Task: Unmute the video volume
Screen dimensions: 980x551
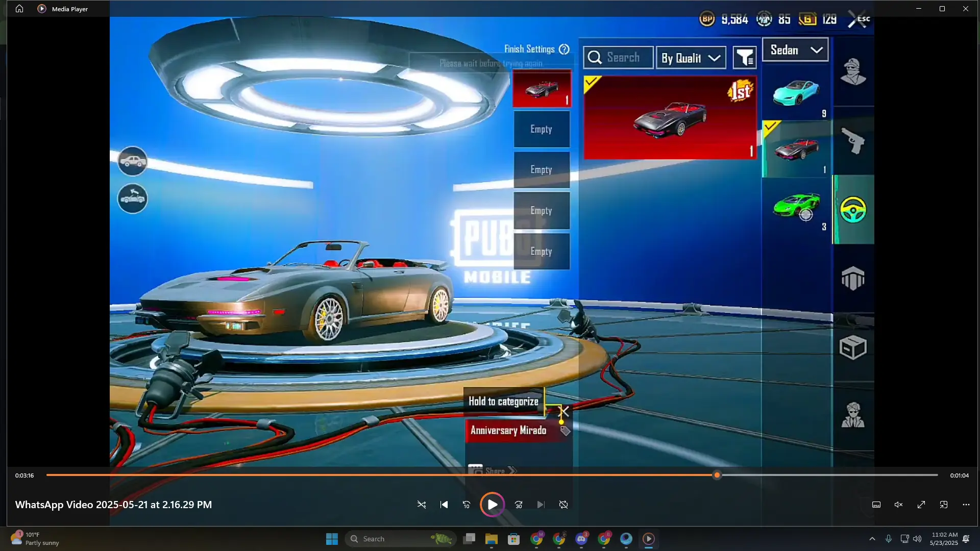Action: (898, 505)
